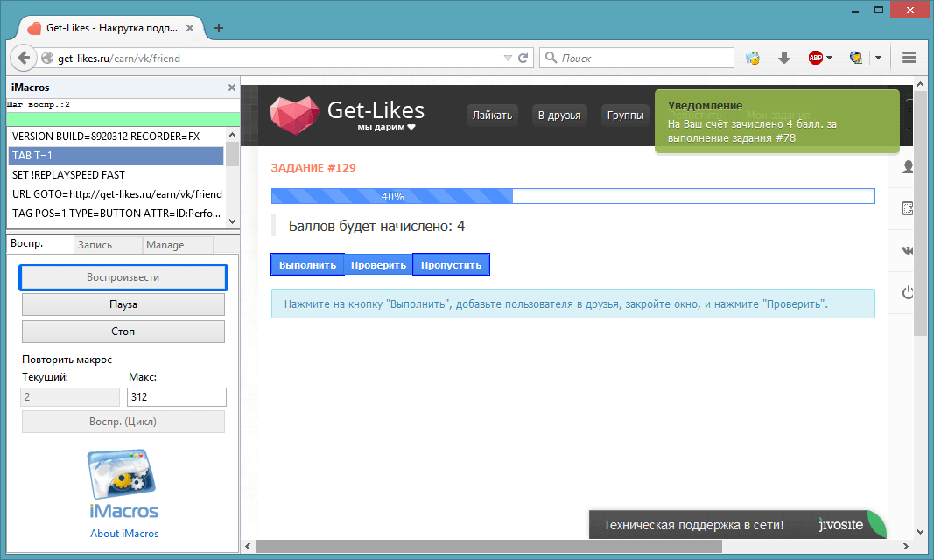Open the About iMacros link
934x560 pixels.
(x=124, y=534)
